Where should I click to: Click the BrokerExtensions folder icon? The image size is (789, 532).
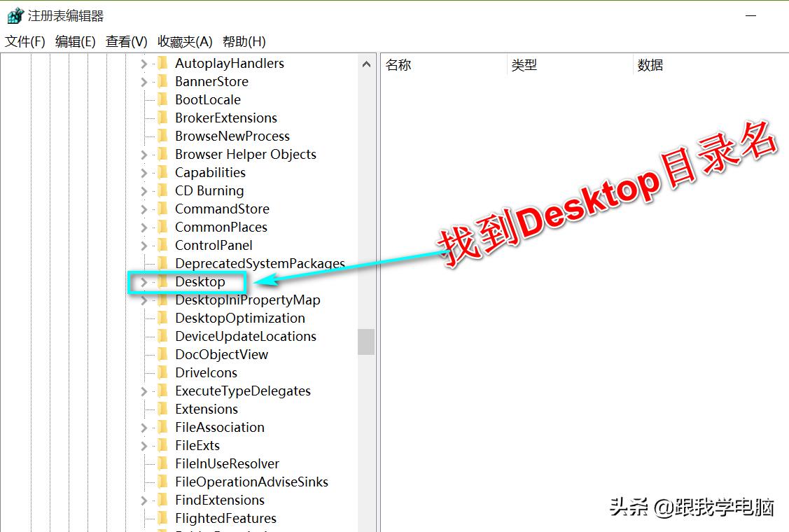(x=162, y=118)
